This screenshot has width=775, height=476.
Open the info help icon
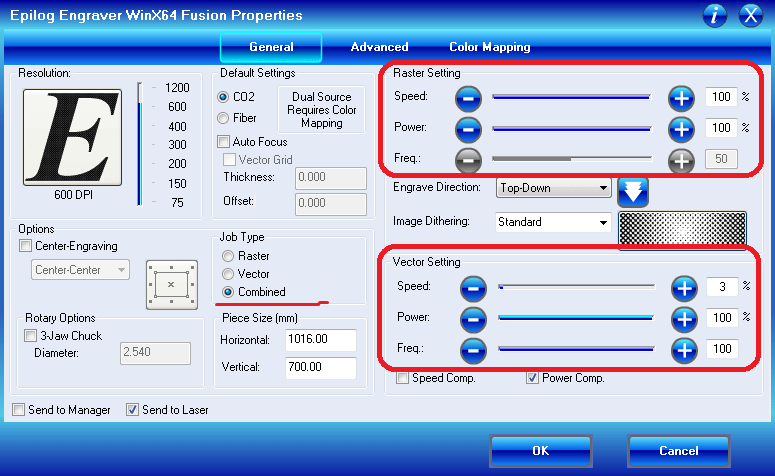pyautogui.click(x=714, y=15)
